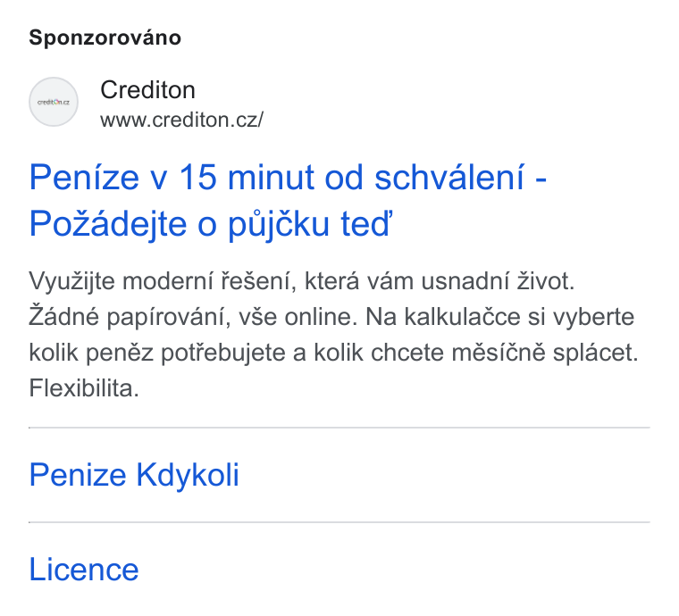
Task: Click the www.crediton.cz/ display URL
Action: coord(181,120)
